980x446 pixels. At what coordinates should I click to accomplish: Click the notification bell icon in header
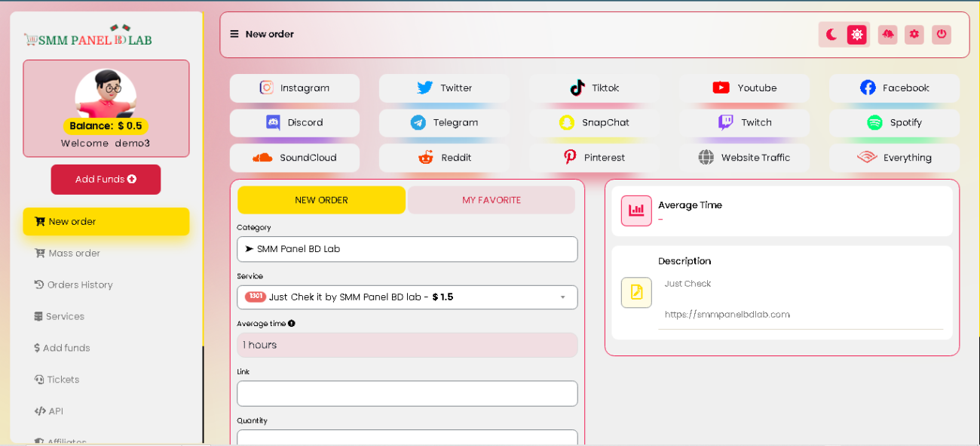click(x=887, y=35)
